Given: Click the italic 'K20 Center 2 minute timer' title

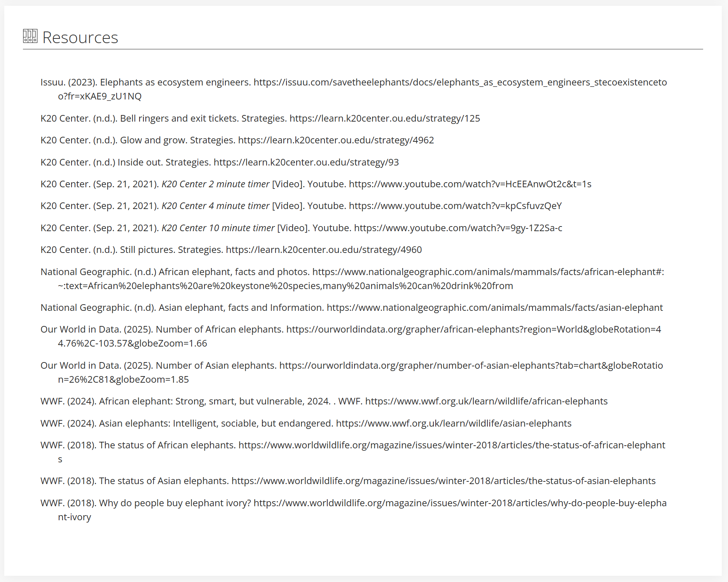Looking at the screenshot, I should 215,184.
